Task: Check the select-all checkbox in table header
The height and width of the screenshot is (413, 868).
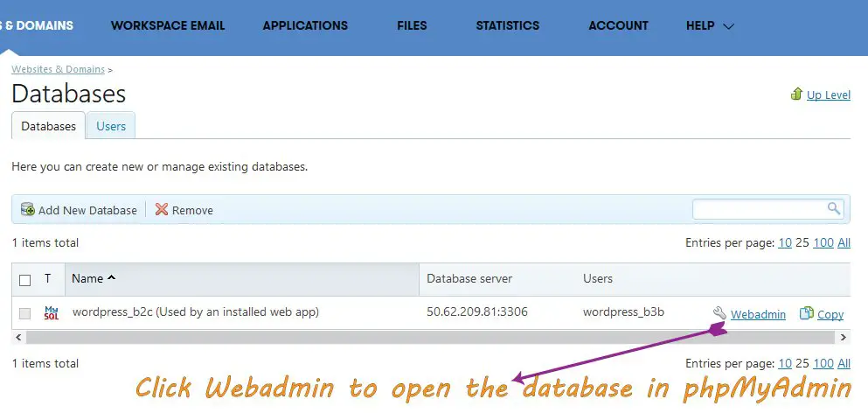Action: tap(24, 280)
